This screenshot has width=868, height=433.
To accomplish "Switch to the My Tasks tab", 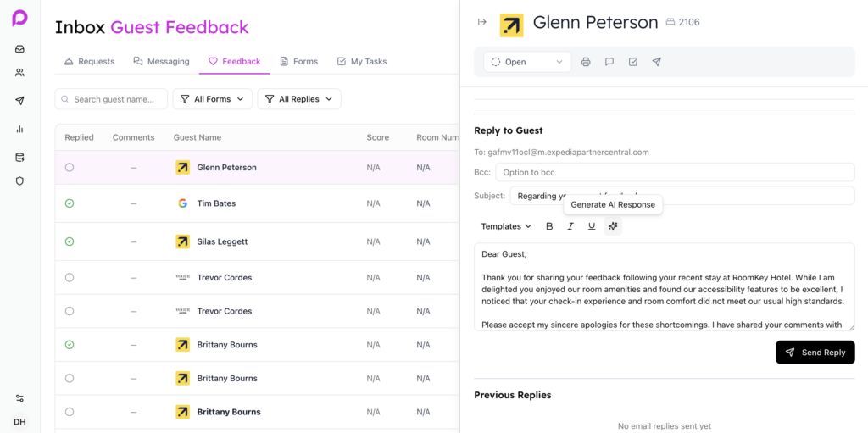I will click(x=361, y=62).
